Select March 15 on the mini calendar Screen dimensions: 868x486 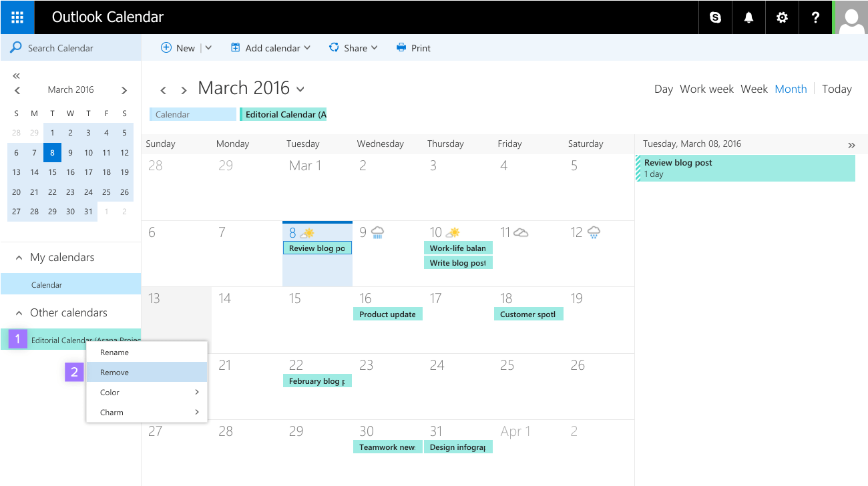(x=52, y=172)
